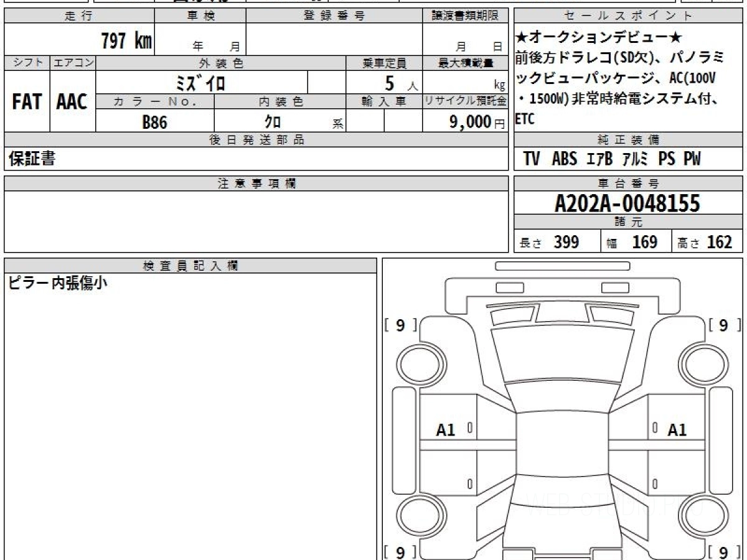Image resolution: width=747 pixels, height=560 pixels.
Task: Select the top-left tire circle on diagram
Action: point(417,364)
